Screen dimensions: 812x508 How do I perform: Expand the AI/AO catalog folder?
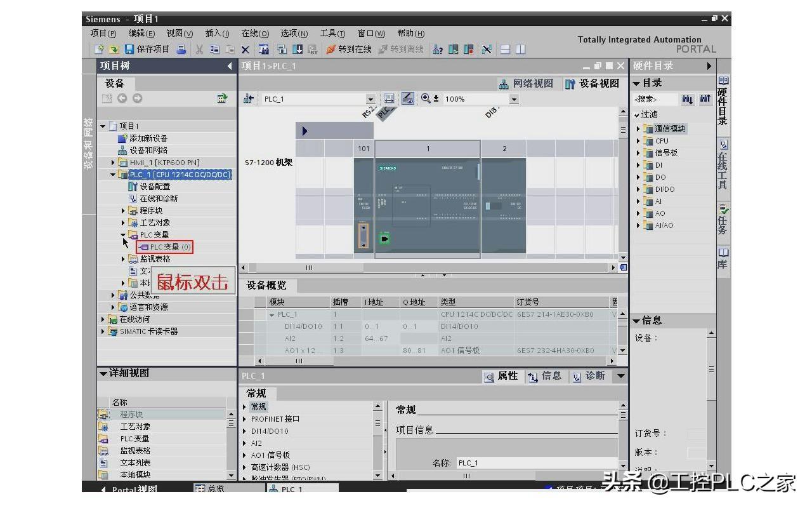[x=638, y=225]
